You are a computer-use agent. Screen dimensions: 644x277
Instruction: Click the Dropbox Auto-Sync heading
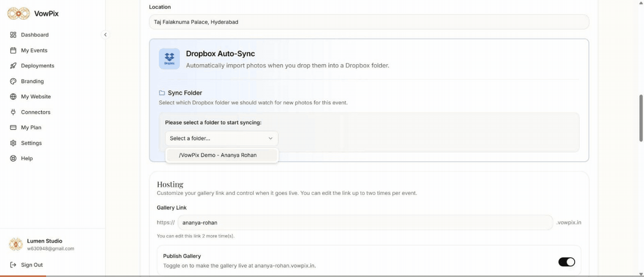click(x=220, y=54)
